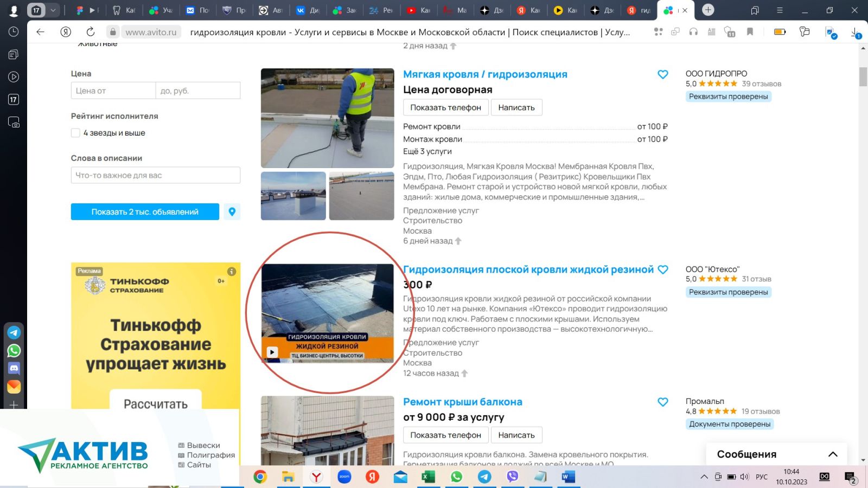Open 39 отзывов for ООО ГИДРОПРО
Image resolution: width=868 pixels, height=488 pixels.
(x=761, y=84)
